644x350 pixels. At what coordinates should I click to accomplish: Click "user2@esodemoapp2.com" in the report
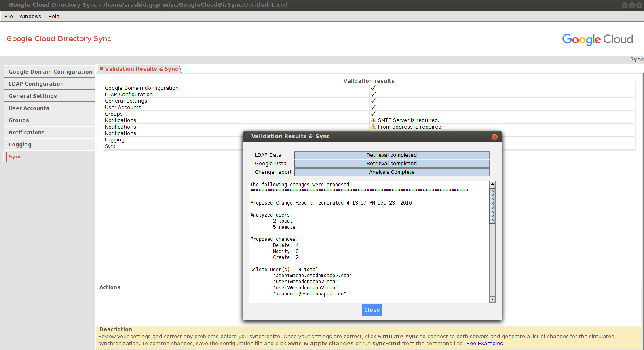coord(305,288)
